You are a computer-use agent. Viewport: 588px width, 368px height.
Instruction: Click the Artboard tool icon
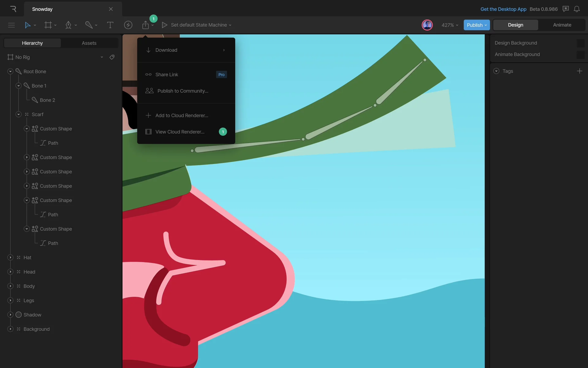point(48,25)
